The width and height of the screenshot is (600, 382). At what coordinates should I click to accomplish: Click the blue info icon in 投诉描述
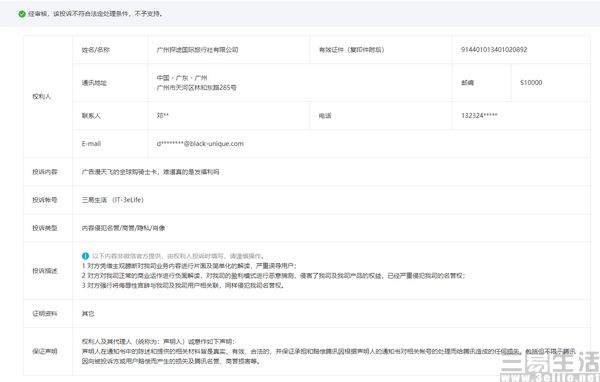[85, 256]
